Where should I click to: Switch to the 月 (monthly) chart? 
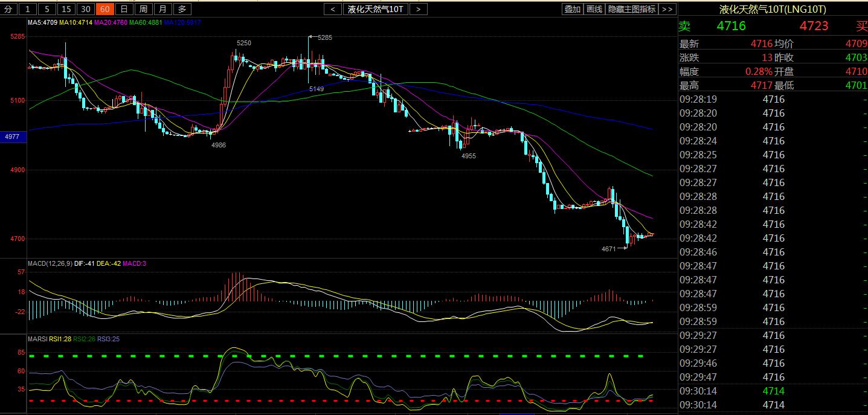tap(162, 8)
